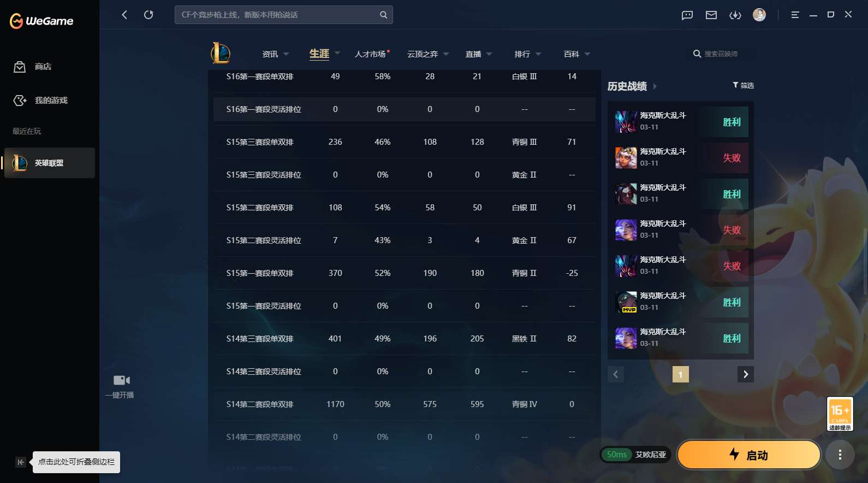Image resolution: width=868 pixels, height=483 pixels.
Task: Click the back navigation arrow
Action: 124,15
